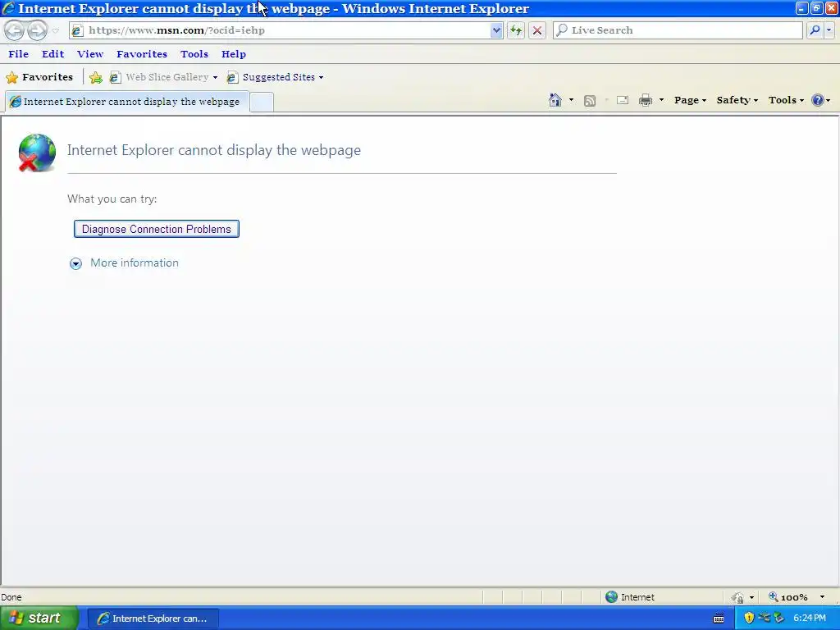840x630 pixels.
Task: Expand the zoom level dropdown arrow
Action: 822,597
